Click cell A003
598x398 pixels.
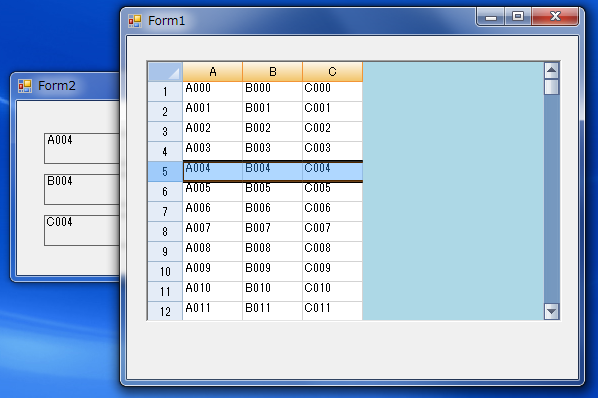click(212, 152)
